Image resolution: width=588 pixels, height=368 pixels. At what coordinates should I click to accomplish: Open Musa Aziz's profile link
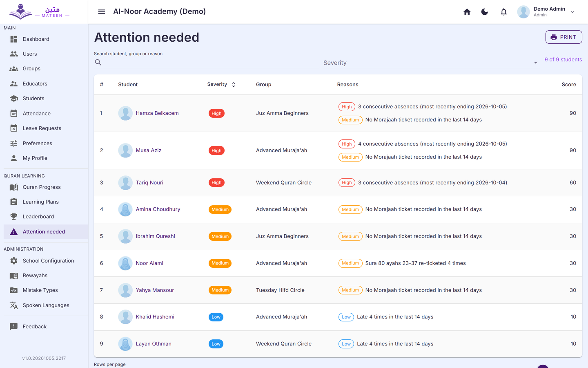[149, 150]
